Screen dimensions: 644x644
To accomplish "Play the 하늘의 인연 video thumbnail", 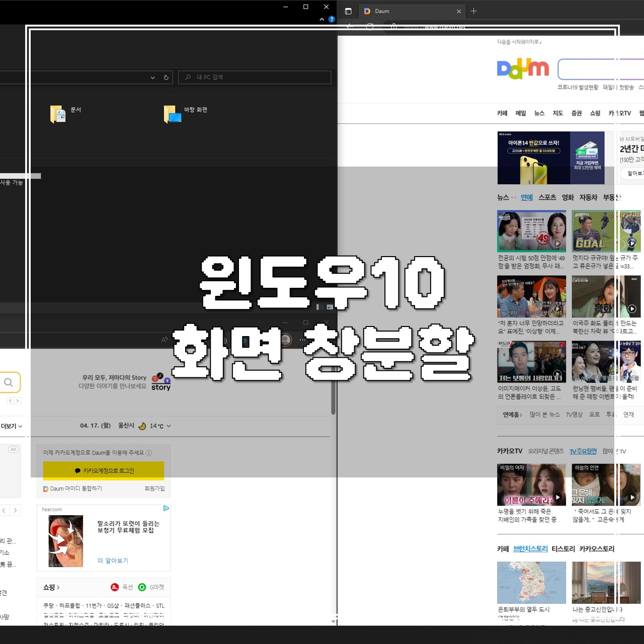I will 606,485.
